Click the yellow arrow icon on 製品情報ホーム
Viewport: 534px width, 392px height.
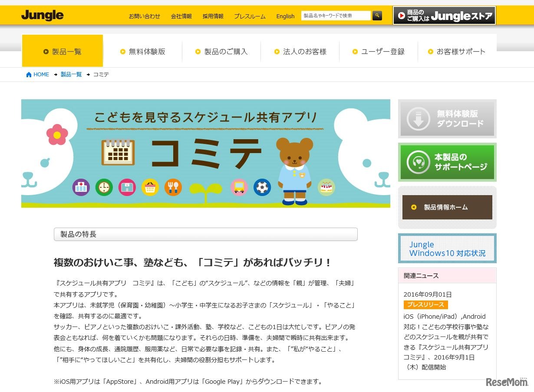coord(414,207)
